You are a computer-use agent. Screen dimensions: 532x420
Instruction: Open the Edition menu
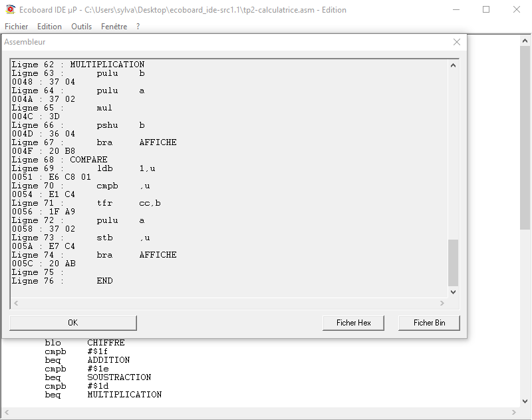pyautogui.click(x=49, y=27)
